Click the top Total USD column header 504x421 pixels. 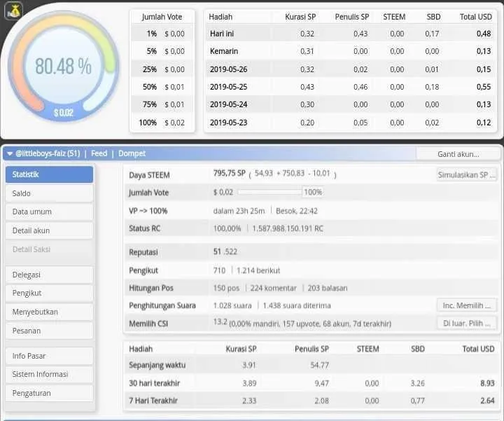476,17
